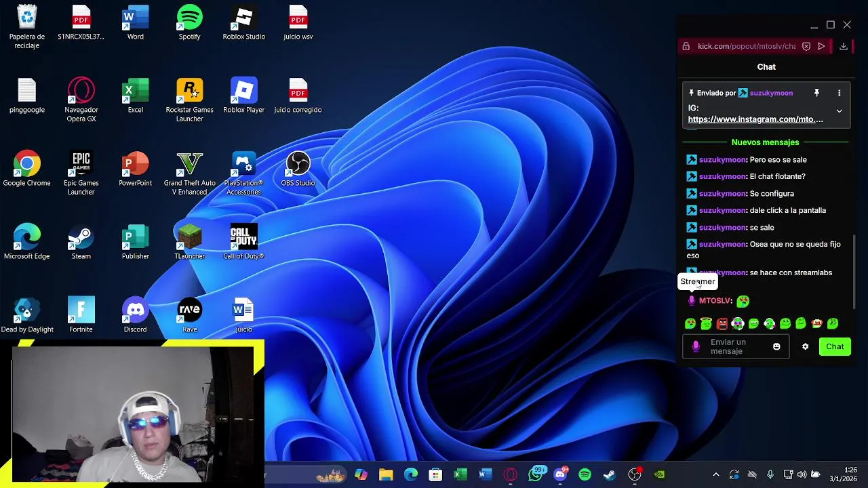This screenshot has width=868, height=488.
Task: Open the S1NRCX05L37 PDF file on desktop
Action: coord(81,23)
